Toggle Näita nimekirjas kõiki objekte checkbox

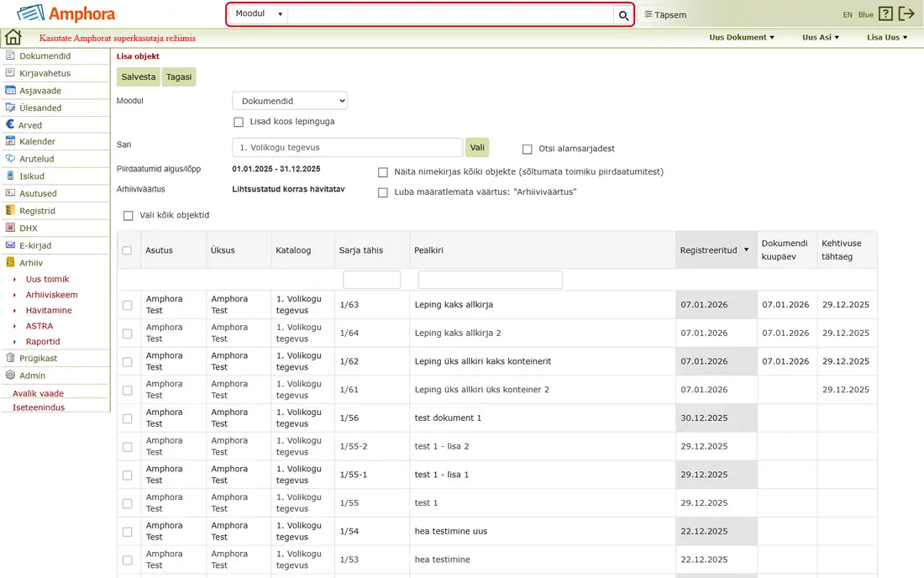(x=383, y=172)
